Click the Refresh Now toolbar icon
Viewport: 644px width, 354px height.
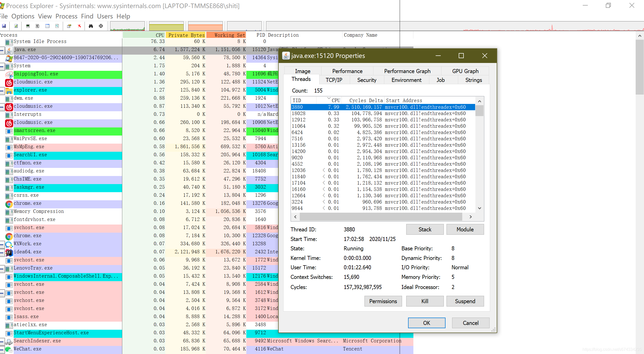(16, 26)
